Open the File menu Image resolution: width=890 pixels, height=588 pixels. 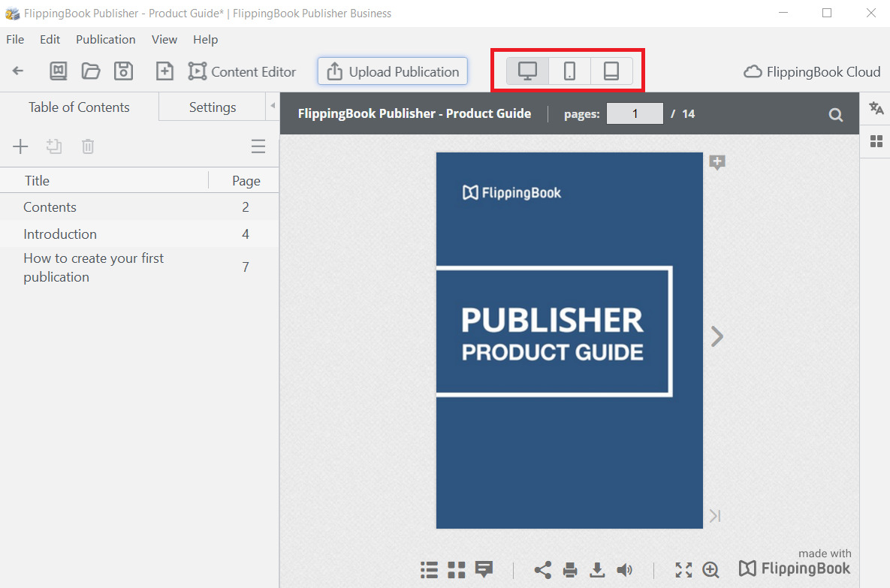(15, 40)
